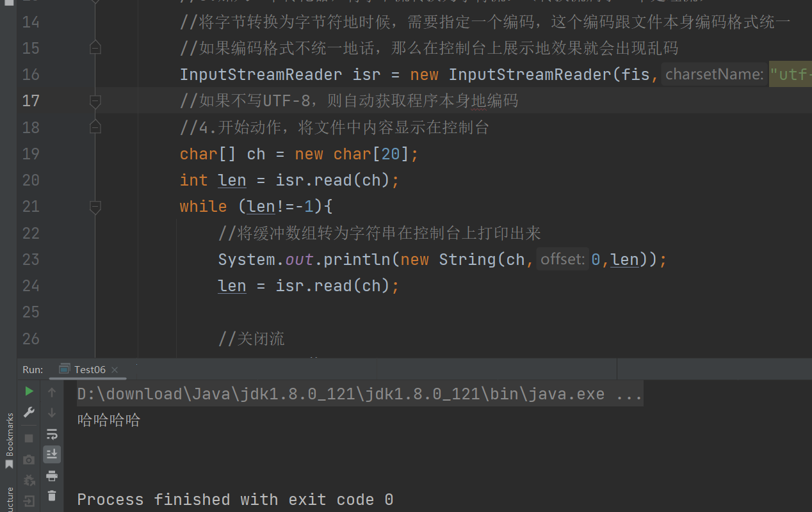
Task: Click fold marker beside line 17
Action: pyautogui.click(x=95, y=101)
